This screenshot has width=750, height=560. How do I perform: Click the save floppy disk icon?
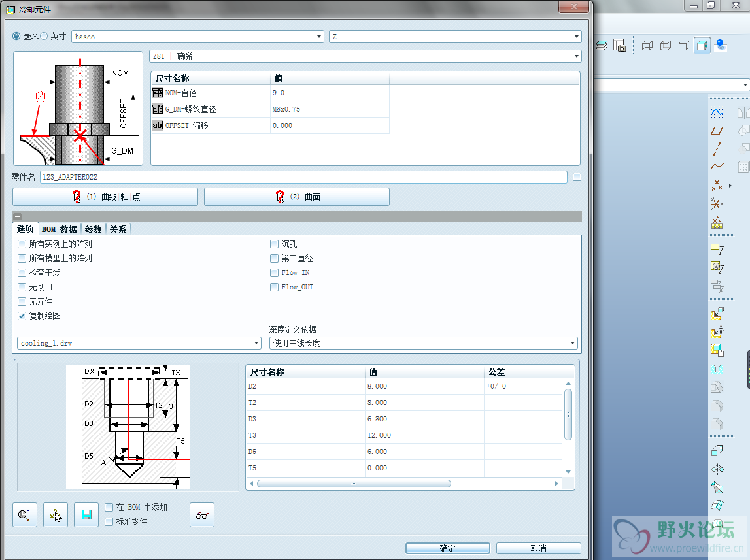pyautogui.click(x=86, y=515)
